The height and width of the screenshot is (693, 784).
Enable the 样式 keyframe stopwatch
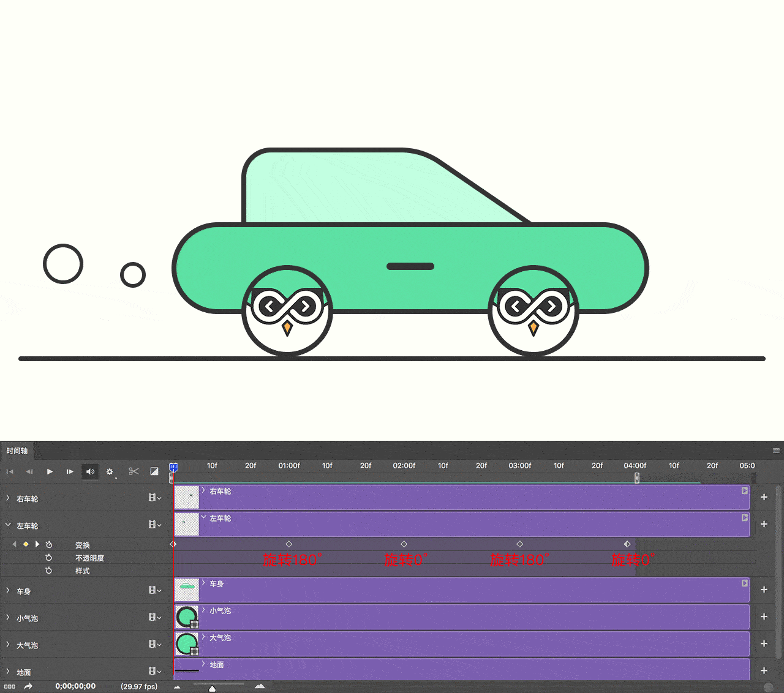tap(49, 571)
